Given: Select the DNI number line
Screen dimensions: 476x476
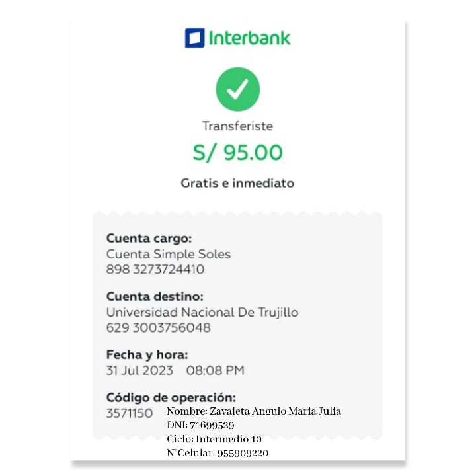Looking at the screenshot, I should (x=200, y=425).
